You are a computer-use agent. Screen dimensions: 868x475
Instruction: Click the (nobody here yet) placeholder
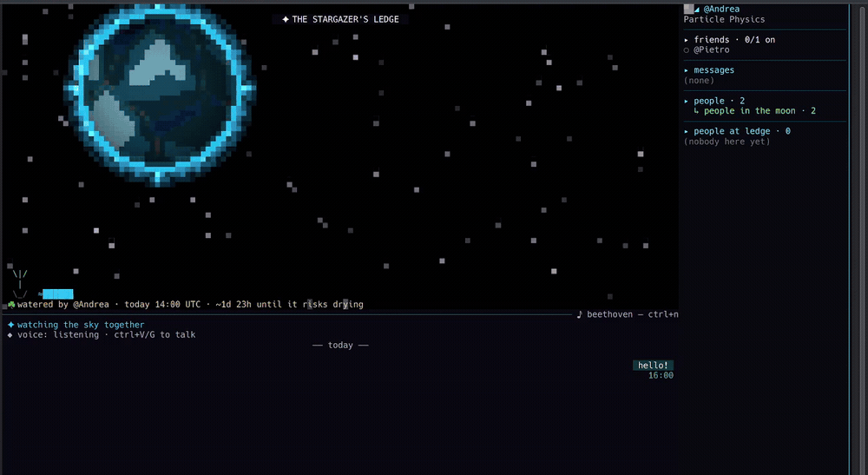pos(727,142)
